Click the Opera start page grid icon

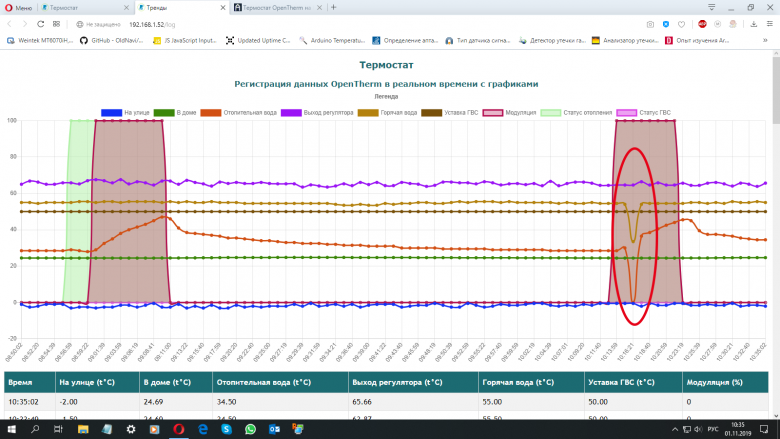tap(57, 23)
